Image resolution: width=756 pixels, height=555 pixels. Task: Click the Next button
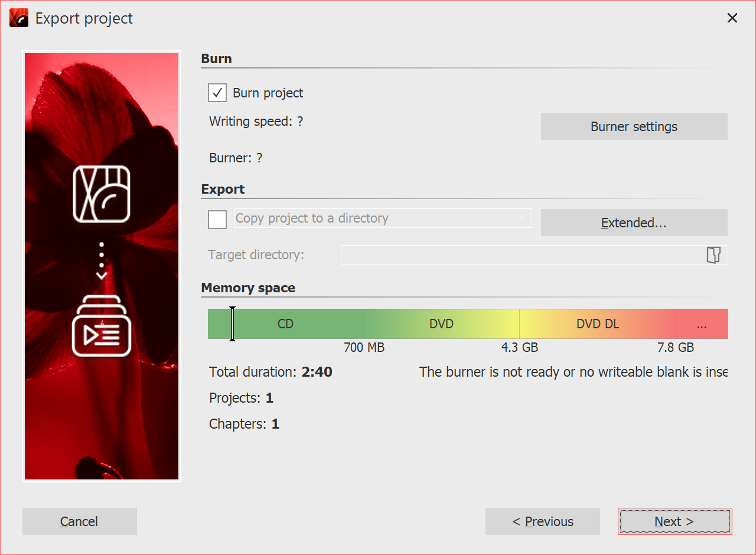click(x=674, y=521)
